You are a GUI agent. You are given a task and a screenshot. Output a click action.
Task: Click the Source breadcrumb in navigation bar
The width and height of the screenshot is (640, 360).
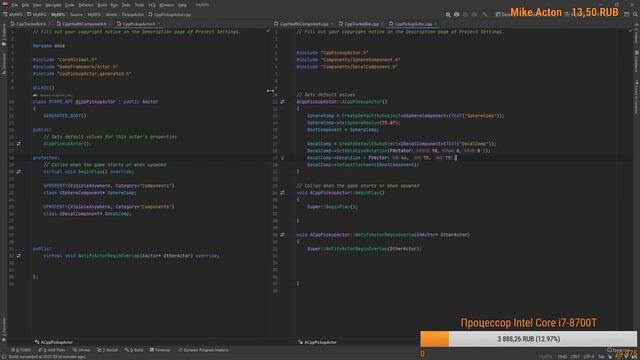pos(76,14)
